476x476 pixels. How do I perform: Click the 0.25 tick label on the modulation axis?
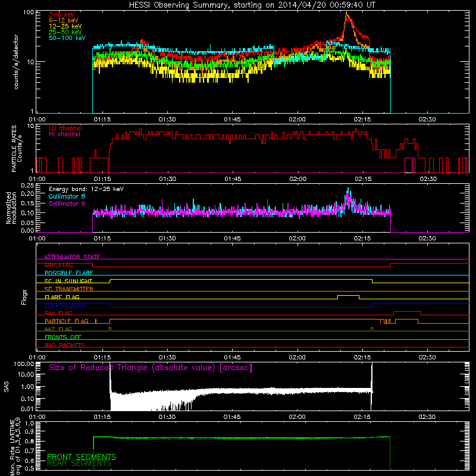(27, 185)
